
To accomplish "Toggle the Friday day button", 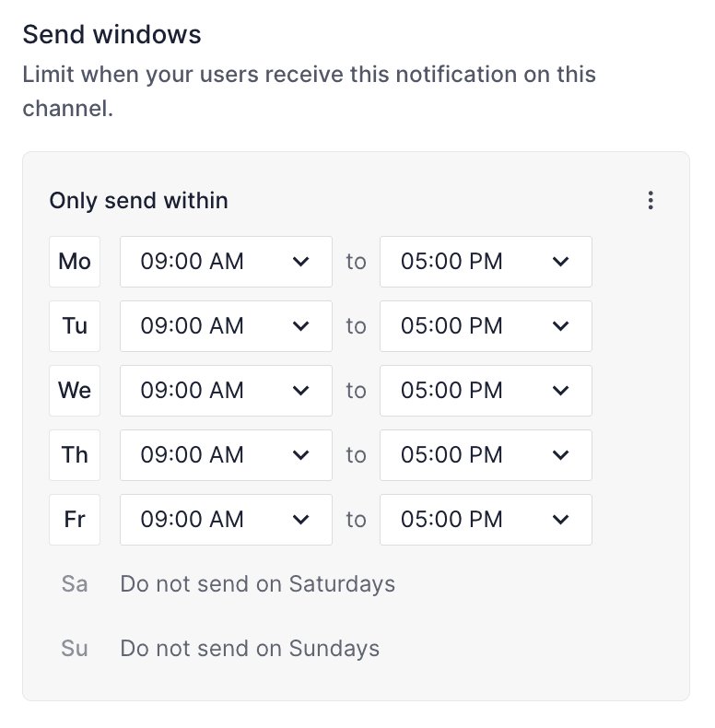I will pos(75,520).
